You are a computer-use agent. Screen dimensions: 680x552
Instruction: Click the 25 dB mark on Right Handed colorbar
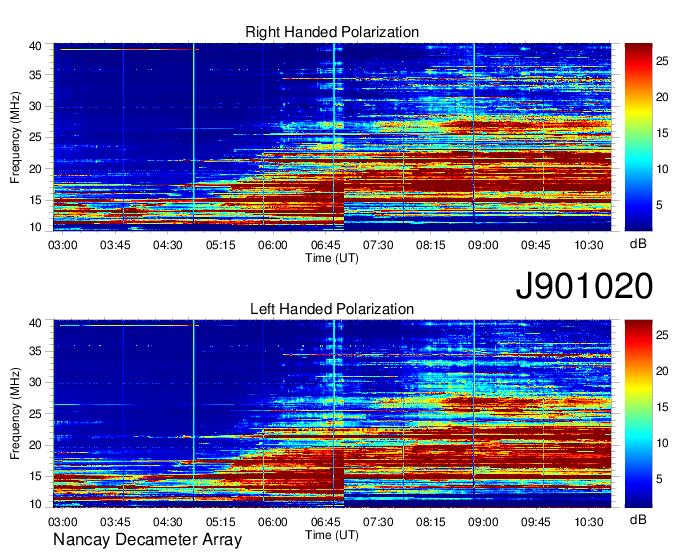[x=662, y=61]
